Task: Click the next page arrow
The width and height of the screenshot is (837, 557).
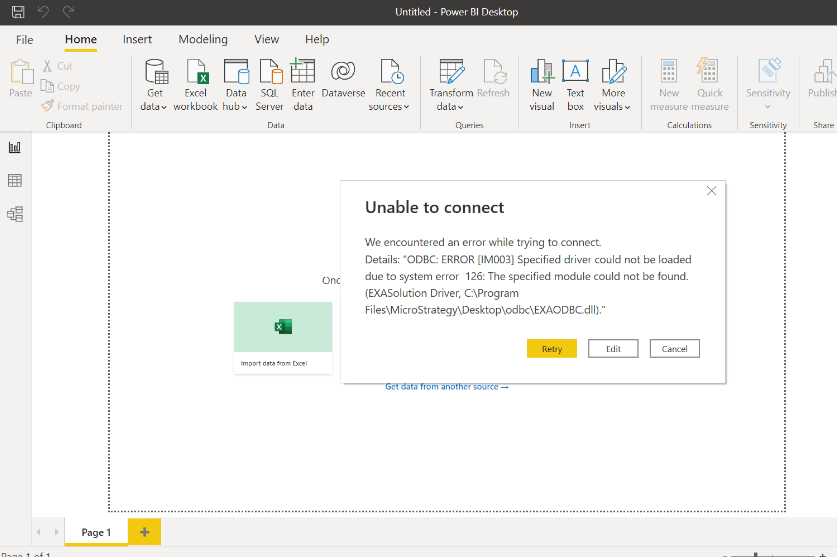Action: 56,532
